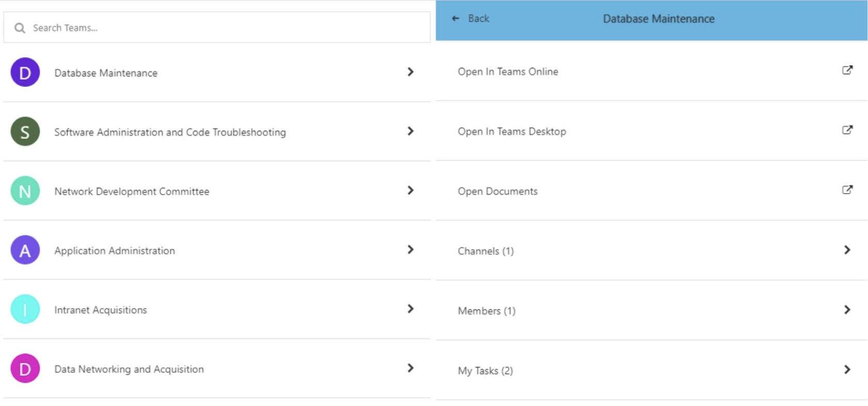Image resolution: width=868 pixels, height=406 pixels.
Task: Click the Back arrow icon
Action: point(456,19)
